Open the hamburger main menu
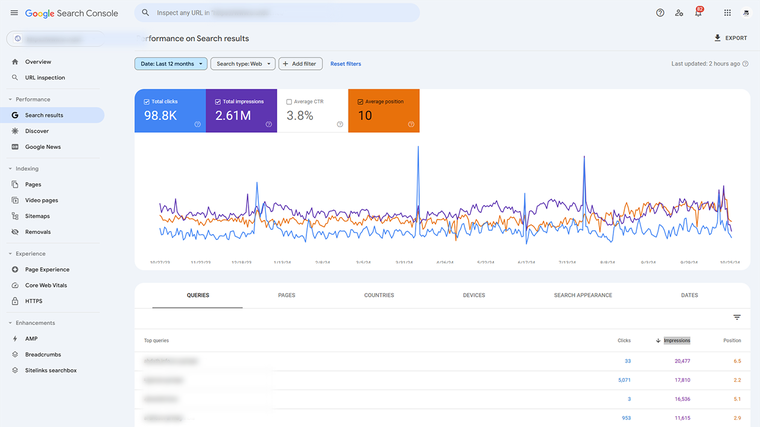This screenshot has width=760, height=427. [13, 13]
